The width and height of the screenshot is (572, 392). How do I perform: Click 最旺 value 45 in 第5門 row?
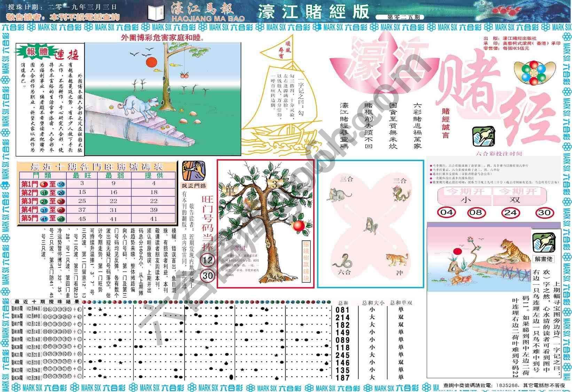tap(82, 219)
